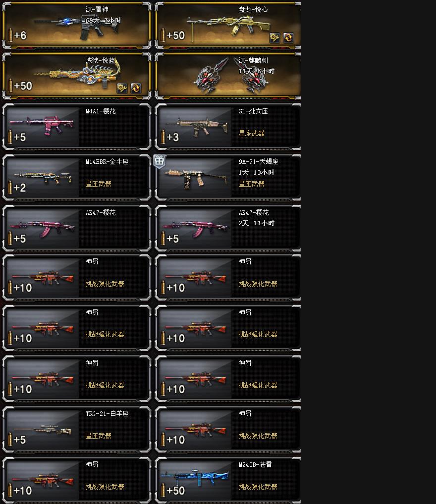Select the TRG-21-白羊座 sniper rifle thumbnail

pos(43,429)
